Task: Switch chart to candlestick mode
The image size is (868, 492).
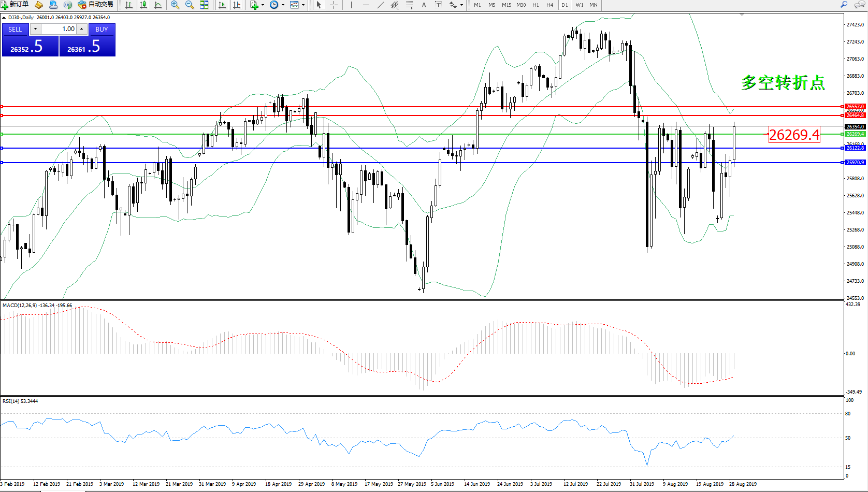Action: click(143, 5)
